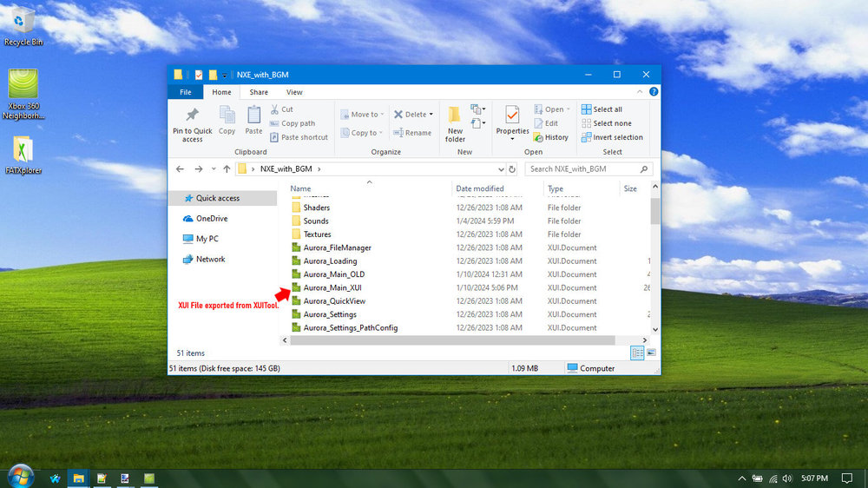Click the Paste ribbon icon
The width and height of the screenshot is (868, 488).
click(x=253, y=120)
